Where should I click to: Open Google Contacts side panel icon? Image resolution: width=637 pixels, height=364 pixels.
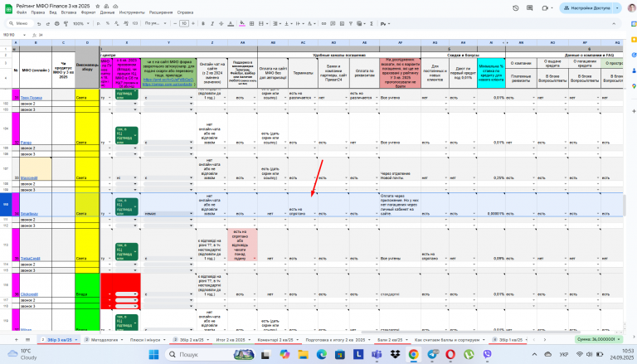(x=634, y=70)
